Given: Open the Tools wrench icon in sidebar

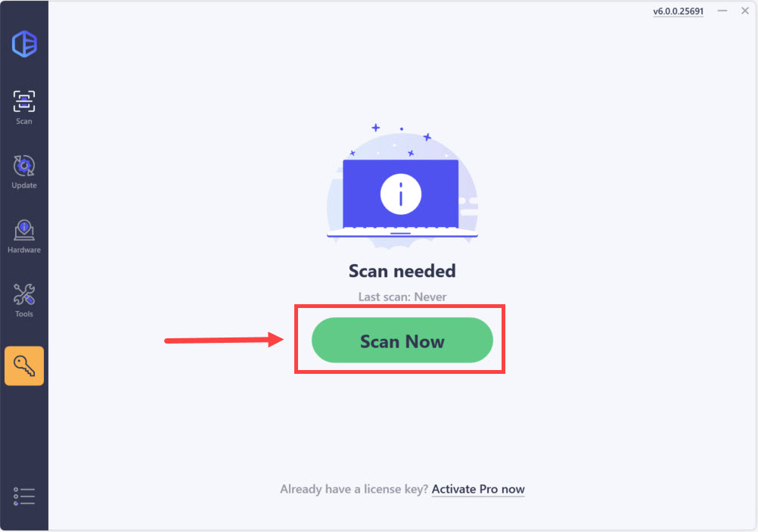Looking at the screenshot, I should [x=23, y=294].
